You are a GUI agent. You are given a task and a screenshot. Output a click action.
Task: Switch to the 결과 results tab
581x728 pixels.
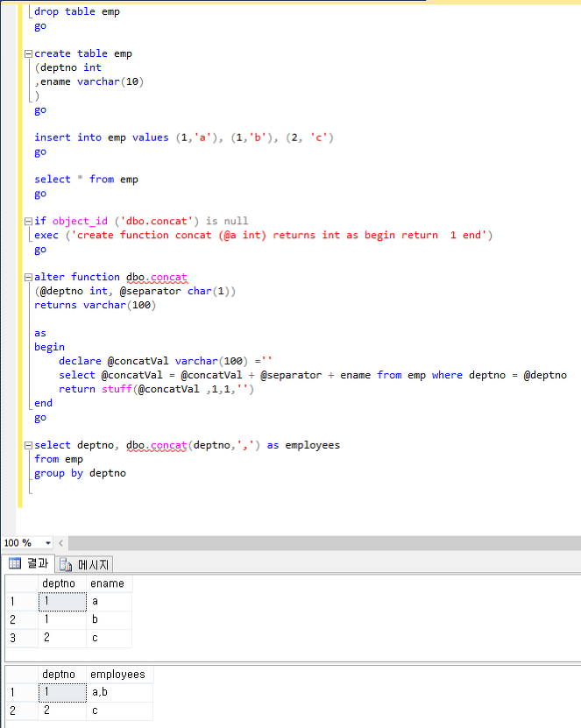point(29,563)
